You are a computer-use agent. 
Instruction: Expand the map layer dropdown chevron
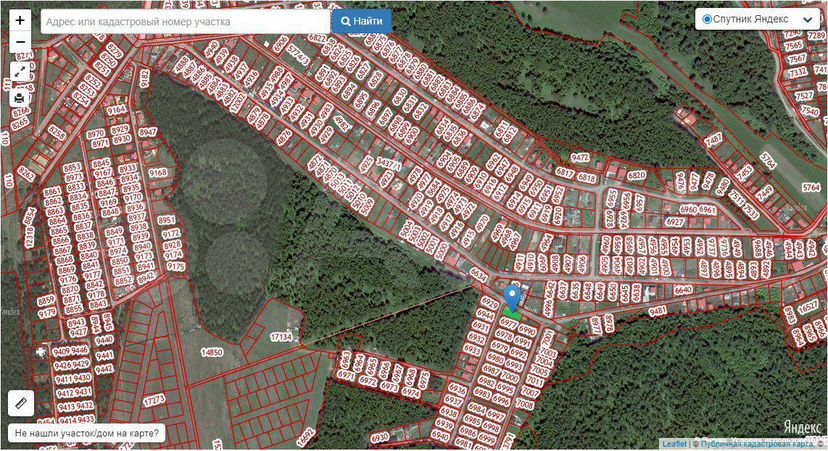807,19
